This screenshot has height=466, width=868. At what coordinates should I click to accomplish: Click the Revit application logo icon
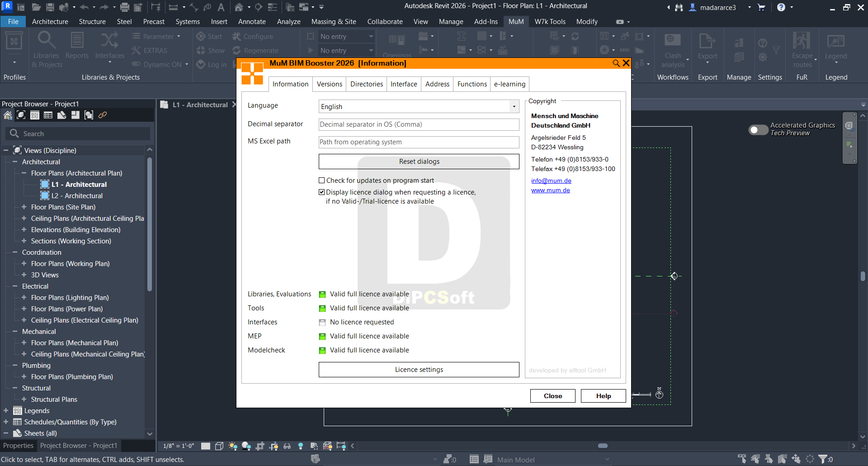(7, 6)
